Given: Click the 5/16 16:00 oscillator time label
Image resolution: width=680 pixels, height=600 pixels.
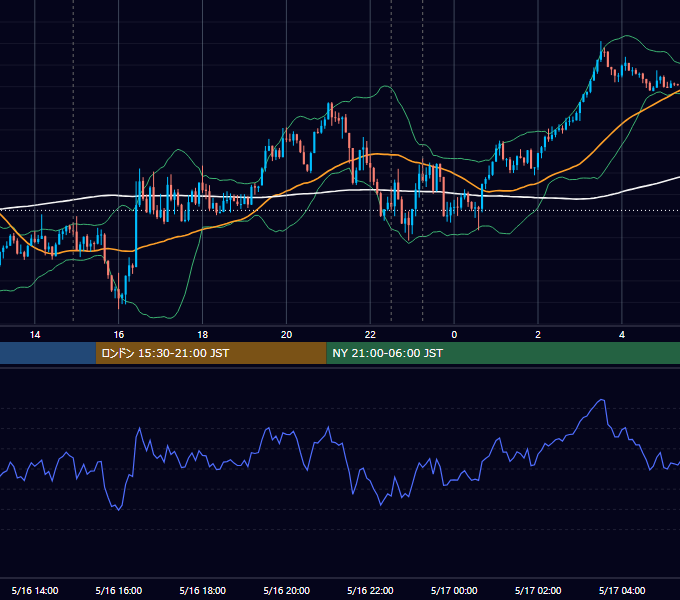Looking at the screenshot, I should (118, 590).
